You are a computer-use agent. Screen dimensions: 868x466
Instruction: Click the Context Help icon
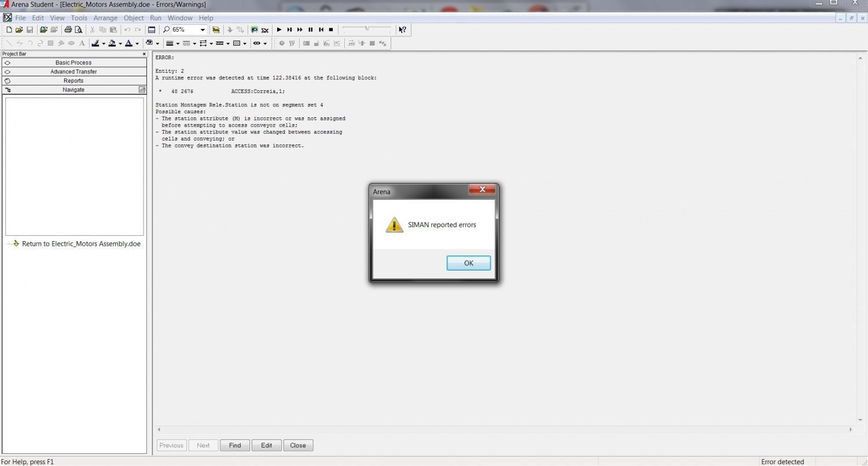click(x=402, y=29)
